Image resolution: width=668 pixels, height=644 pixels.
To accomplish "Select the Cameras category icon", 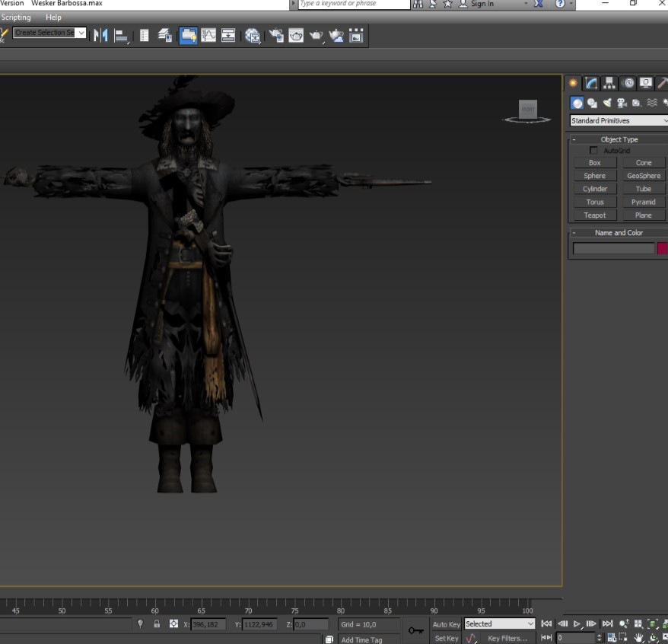I will (x=622, y=103).
